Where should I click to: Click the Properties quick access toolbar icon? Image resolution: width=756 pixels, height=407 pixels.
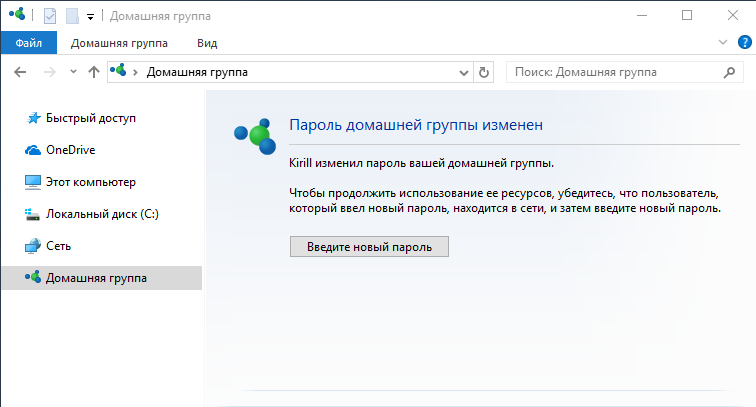click(x=50, y=16)
